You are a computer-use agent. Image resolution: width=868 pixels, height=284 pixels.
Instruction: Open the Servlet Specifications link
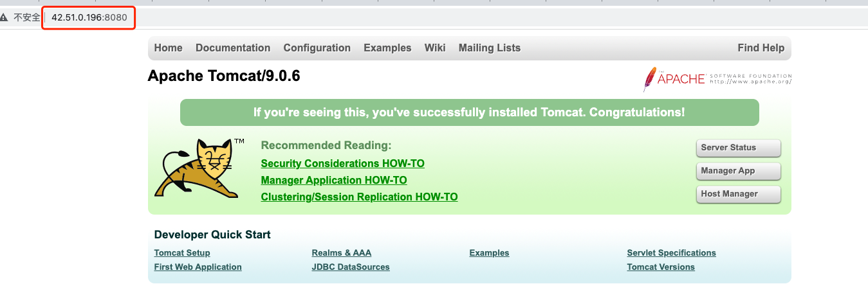(x=672, y=253)
